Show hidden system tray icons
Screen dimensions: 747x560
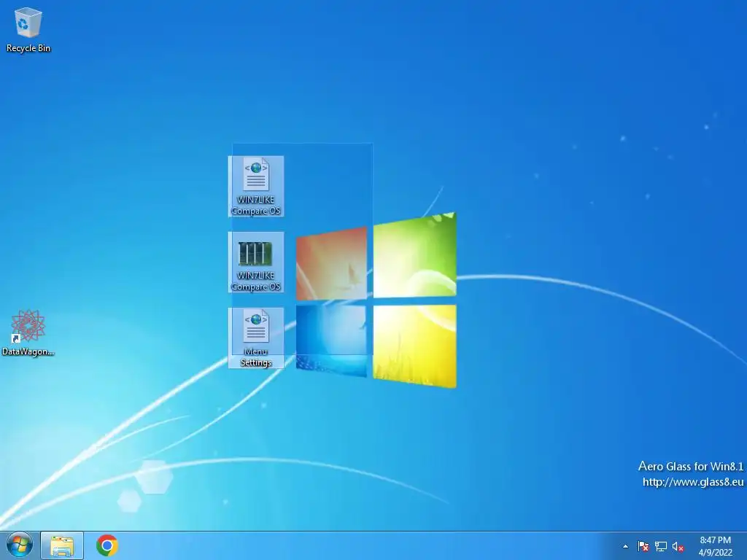pos(625,547)
